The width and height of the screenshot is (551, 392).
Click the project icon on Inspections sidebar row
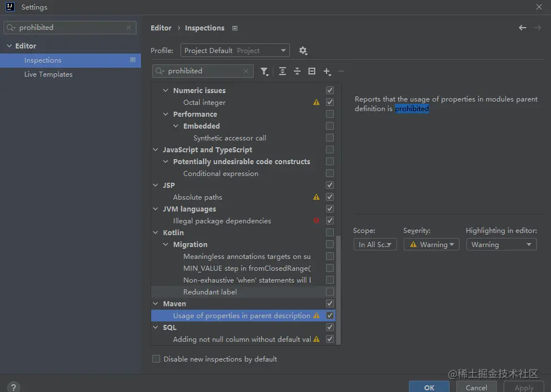pyautogui.click(x=133, y=60)
